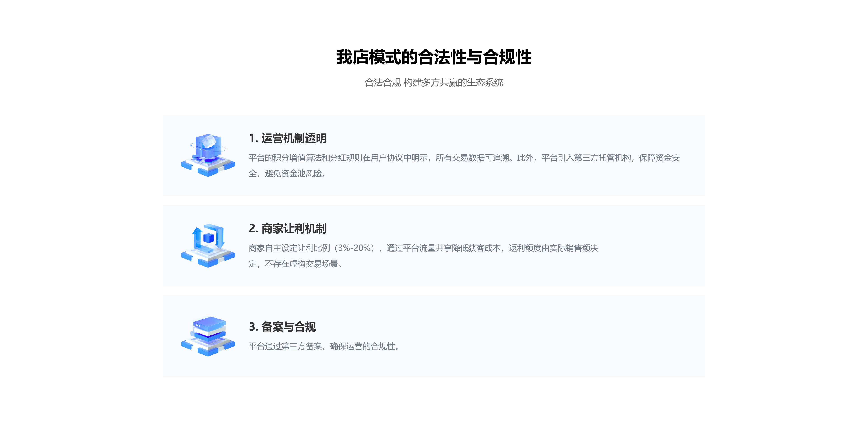Viewport: 868px width, 422px height.
Task: Select the heading 2. 商家让利机制
Action: [289, 229]
